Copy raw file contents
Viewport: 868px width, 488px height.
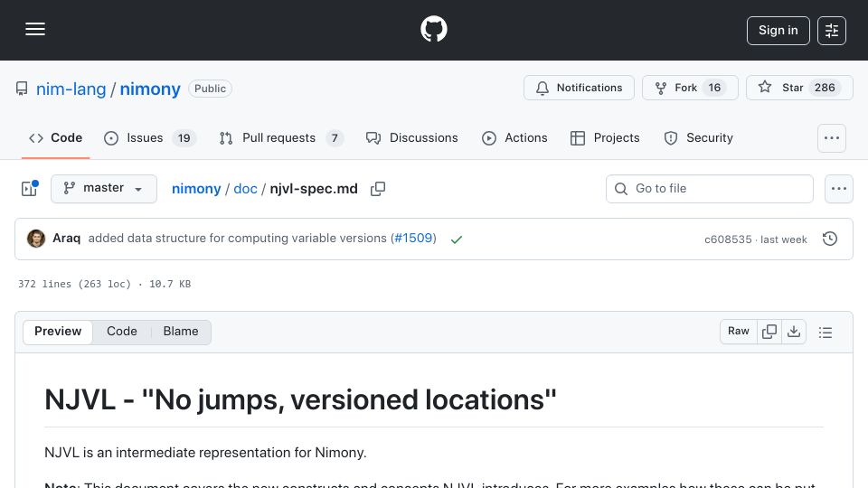tap(769, 332)
